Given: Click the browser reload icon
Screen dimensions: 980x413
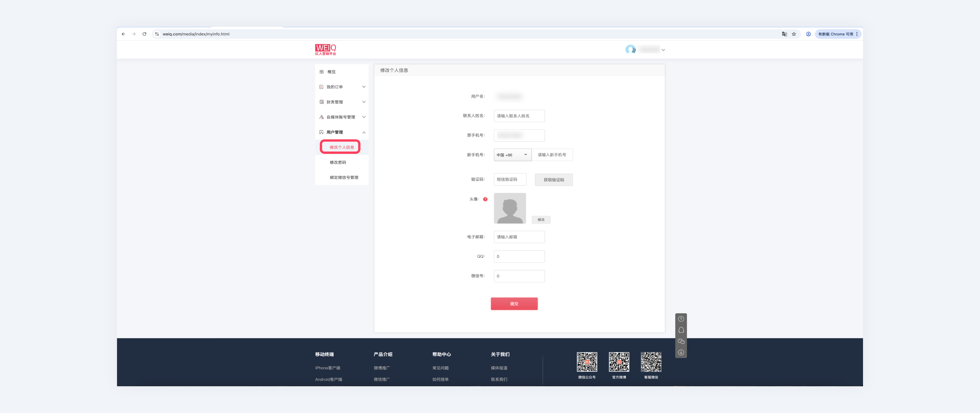Looking at the screenshot, I should 145,34.
